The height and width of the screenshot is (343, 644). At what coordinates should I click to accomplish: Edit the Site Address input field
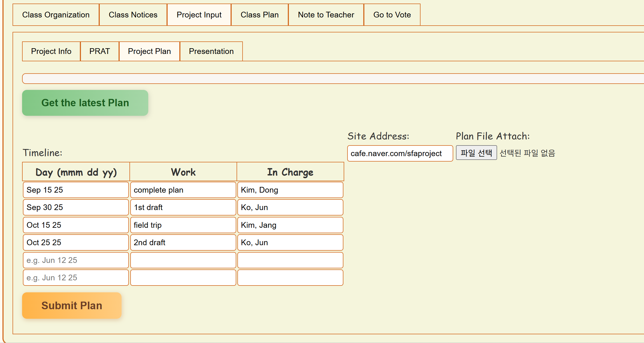pyautogui.click(x=400, y=153)
